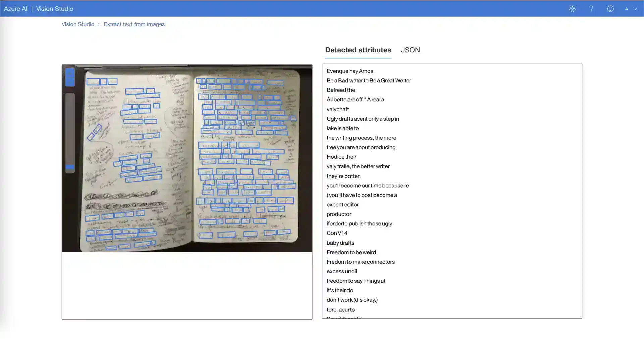Click the notebook photo with detections

[187, 158]
